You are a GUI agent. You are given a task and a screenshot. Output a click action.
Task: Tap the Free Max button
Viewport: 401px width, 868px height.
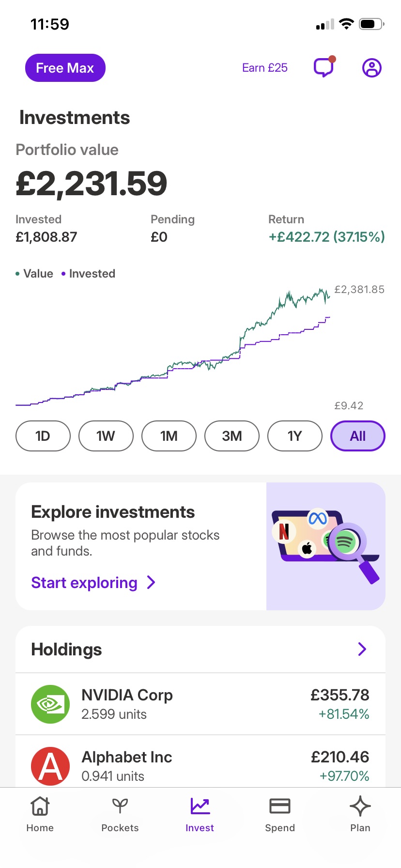(x=65, y=68)
